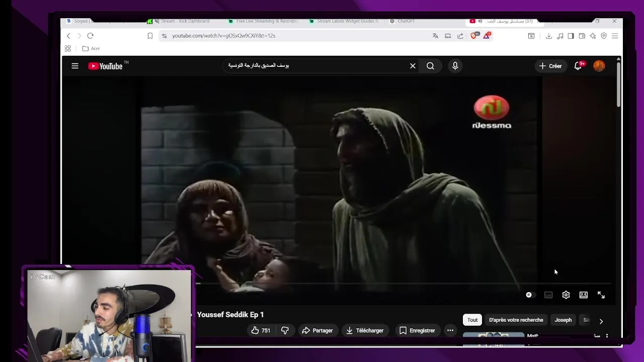Open the tab search icon
This screenshot has width=644, height=362.
click(x=531, y=36)
